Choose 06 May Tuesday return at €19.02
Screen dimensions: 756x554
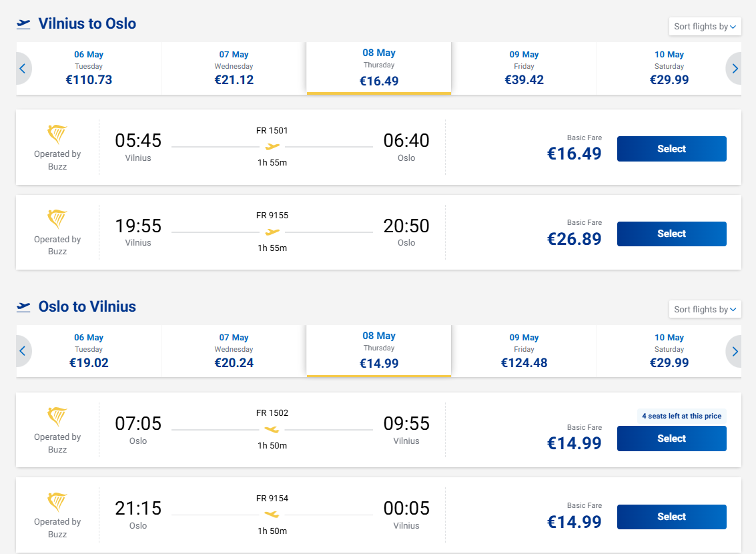point(89,351)
